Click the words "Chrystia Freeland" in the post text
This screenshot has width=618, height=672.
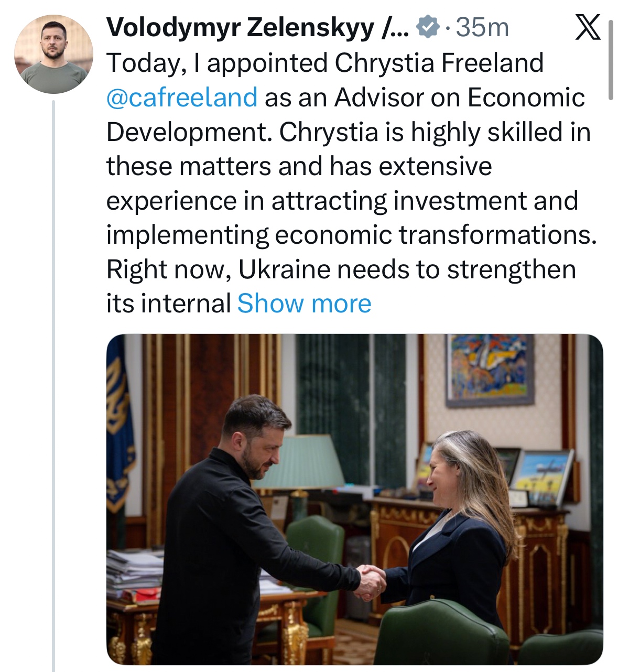pos(439,63)
